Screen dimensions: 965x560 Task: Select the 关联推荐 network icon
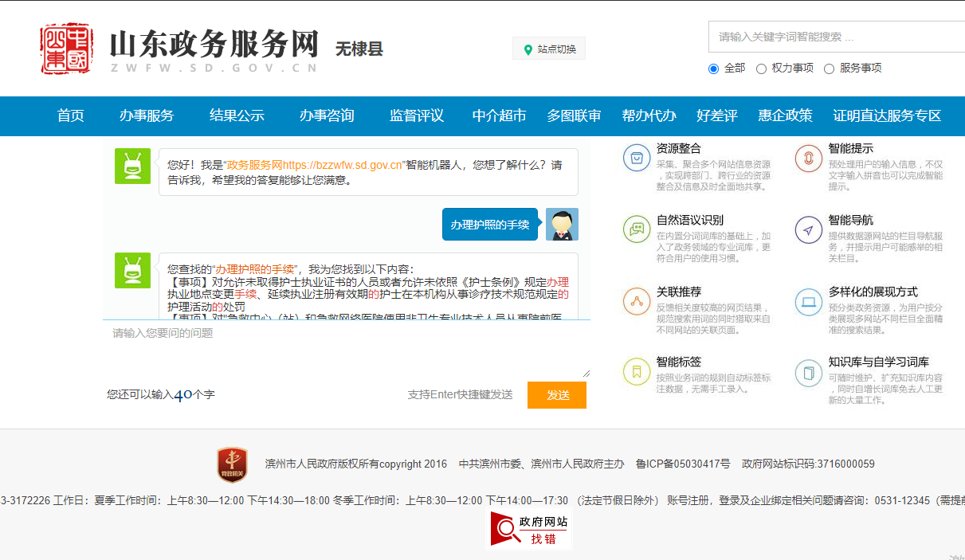[x=636, y=303]
